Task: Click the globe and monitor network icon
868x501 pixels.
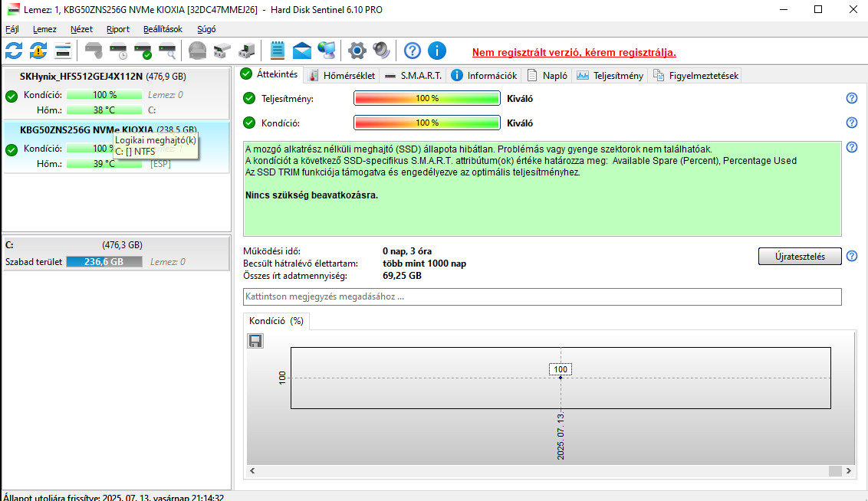Action: click(327, 51)
